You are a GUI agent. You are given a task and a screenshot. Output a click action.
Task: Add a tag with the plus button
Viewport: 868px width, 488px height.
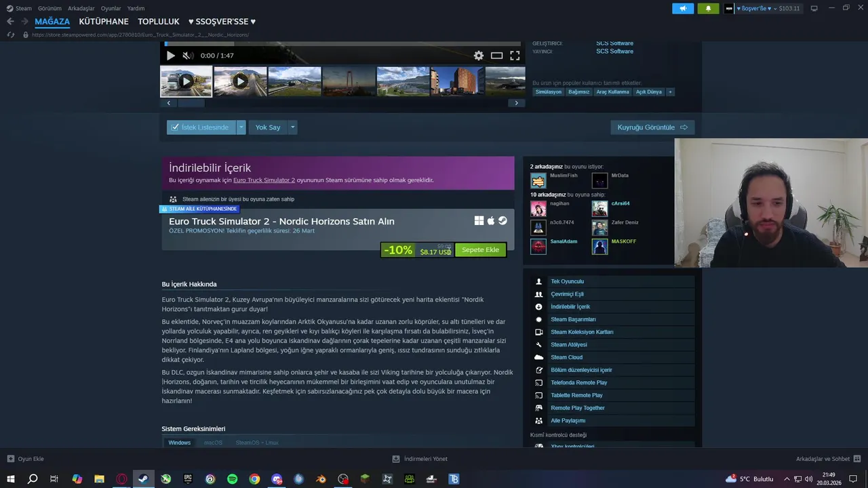[x=670, y=91]
